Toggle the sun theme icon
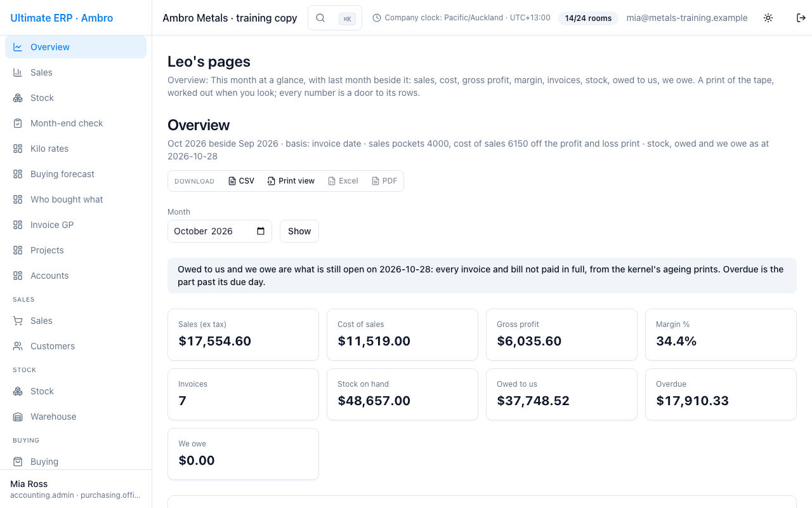This screenshot has width=812, height=508. point(768,18)
